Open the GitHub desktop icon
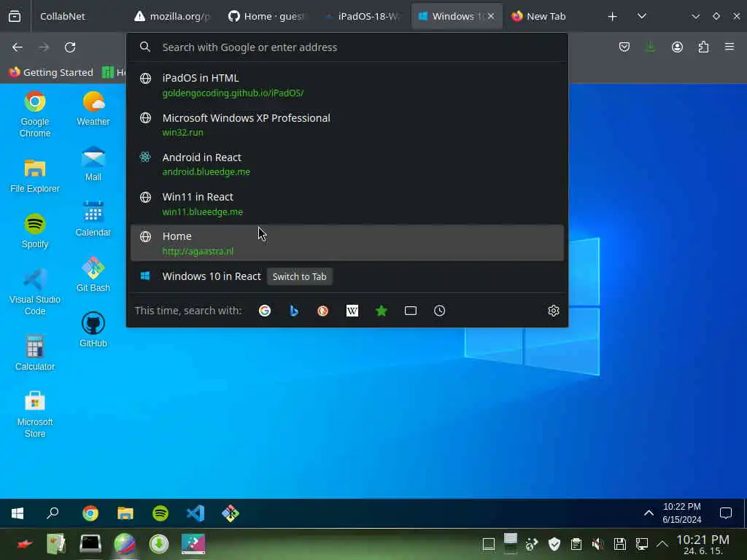747x560 pixels. pyautogui.click(x=93, y=330)
